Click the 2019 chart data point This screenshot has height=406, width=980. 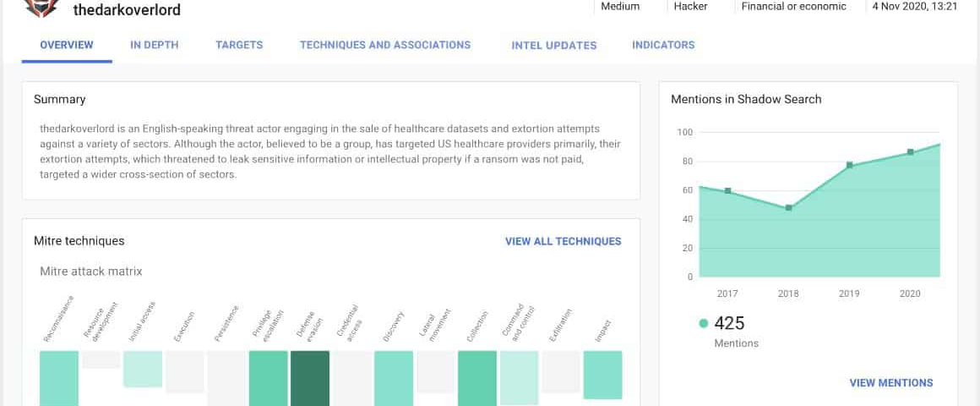pyautogui.click(x=849, y=165)
